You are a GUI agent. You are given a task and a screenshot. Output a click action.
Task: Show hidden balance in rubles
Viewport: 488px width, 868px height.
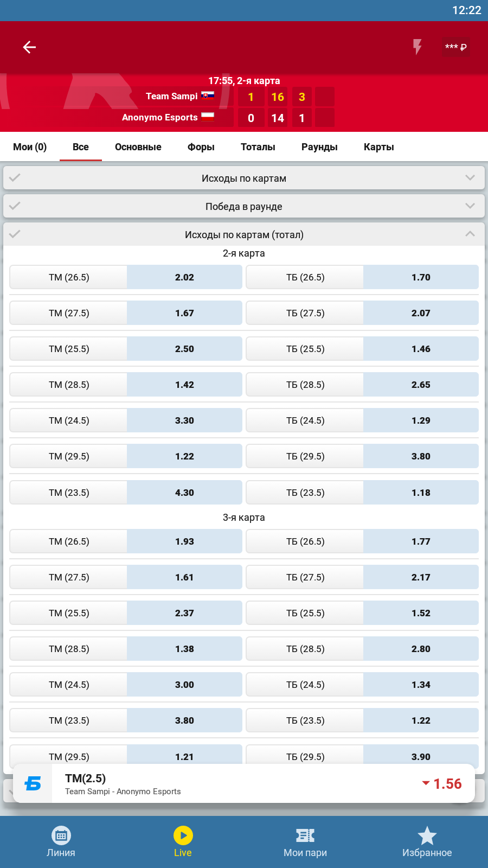[455, 47]
